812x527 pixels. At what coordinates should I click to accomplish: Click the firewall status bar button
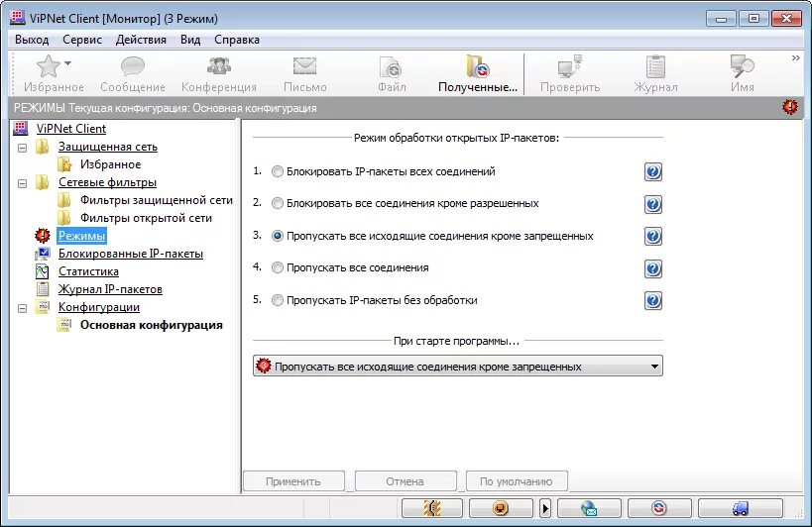pyautogui.click(x=432, y=508)
